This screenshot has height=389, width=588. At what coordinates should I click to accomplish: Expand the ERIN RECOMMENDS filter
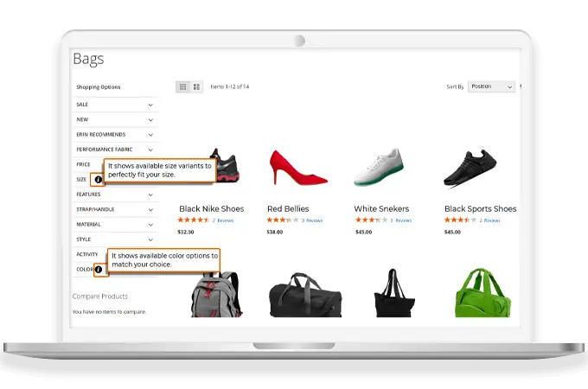[116, 135]
